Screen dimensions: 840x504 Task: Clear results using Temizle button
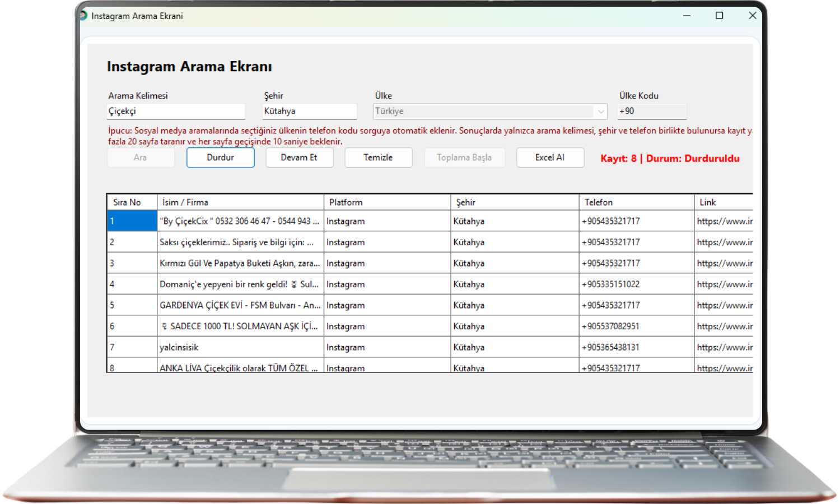coord(378,157)
